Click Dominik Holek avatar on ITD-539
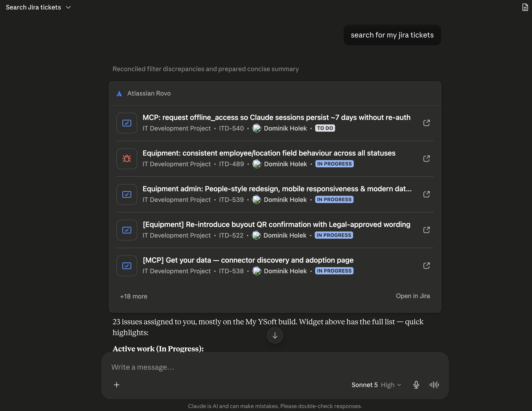The image size is (532, 411). click(x=257, y=200)
